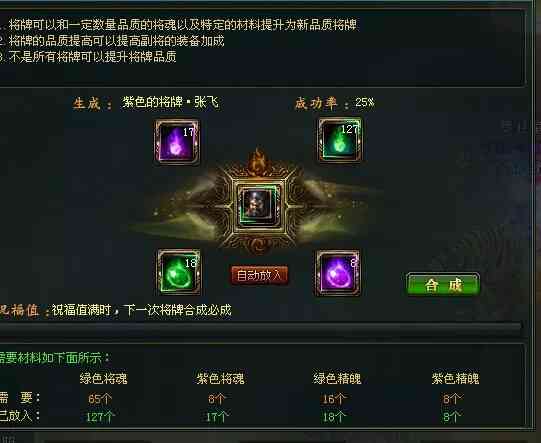Select the purple spirit orb slot
The height and width of the screenshot is (443, 541).
(338, 273)
